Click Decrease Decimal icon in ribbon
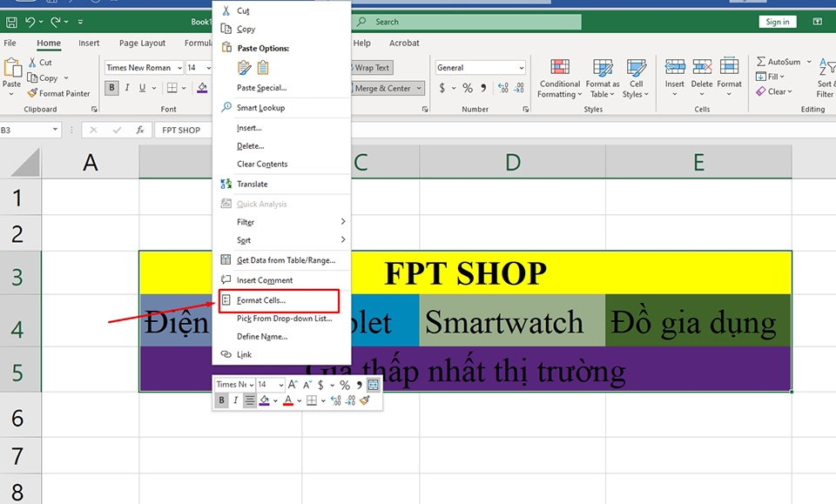Screen dimensions: 836x504 point(519,88)
